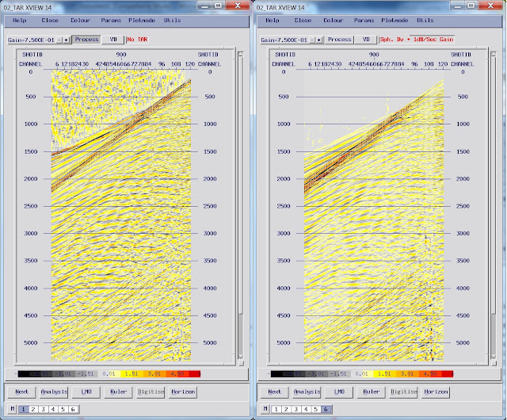Activate LMO button in left window
This screenshot has height=420, width=507.
coord(86,391)
